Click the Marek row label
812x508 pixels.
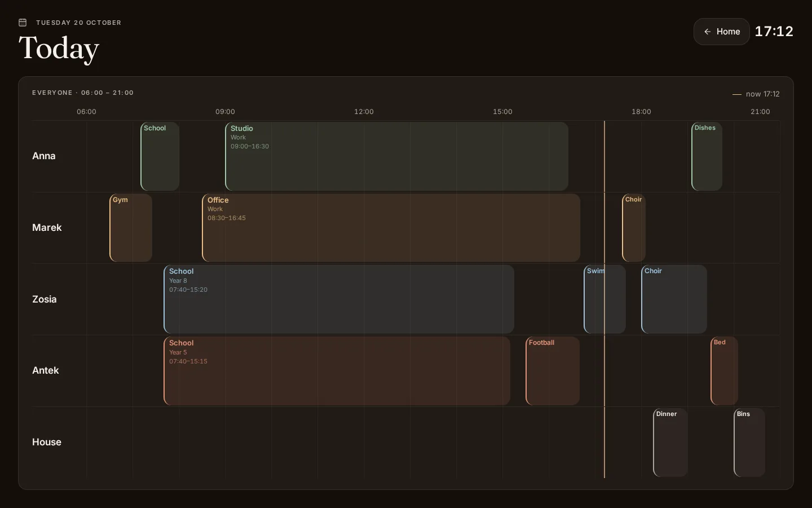click(x=47, y=227)
